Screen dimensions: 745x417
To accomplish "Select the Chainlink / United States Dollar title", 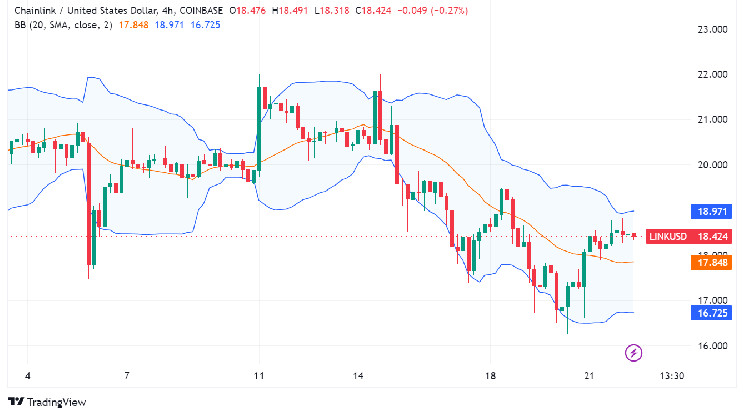I will (x=72, y=11).
